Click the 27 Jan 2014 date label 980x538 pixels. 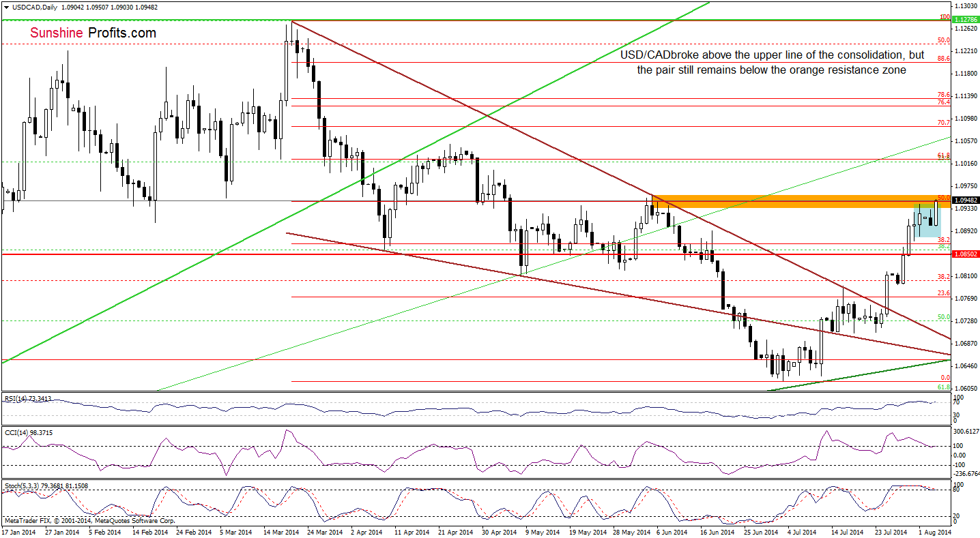pos(63,531)
